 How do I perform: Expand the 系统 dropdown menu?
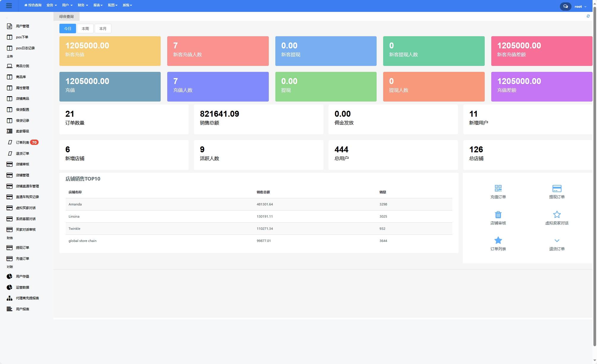pyautogui.click(x=127, y=5)
